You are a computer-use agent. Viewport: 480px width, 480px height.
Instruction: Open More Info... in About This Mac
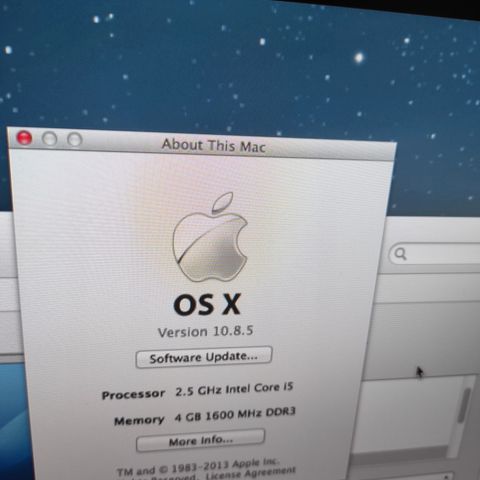(x=201, y=440)
